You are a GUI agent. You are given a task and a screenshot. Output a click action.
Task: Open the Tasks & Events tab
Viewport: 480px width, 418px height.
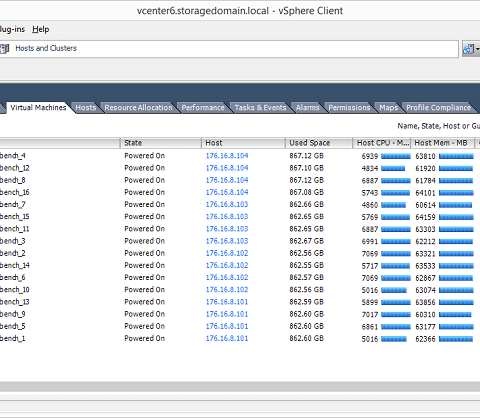pyautogui.click(x=260, y=108)
